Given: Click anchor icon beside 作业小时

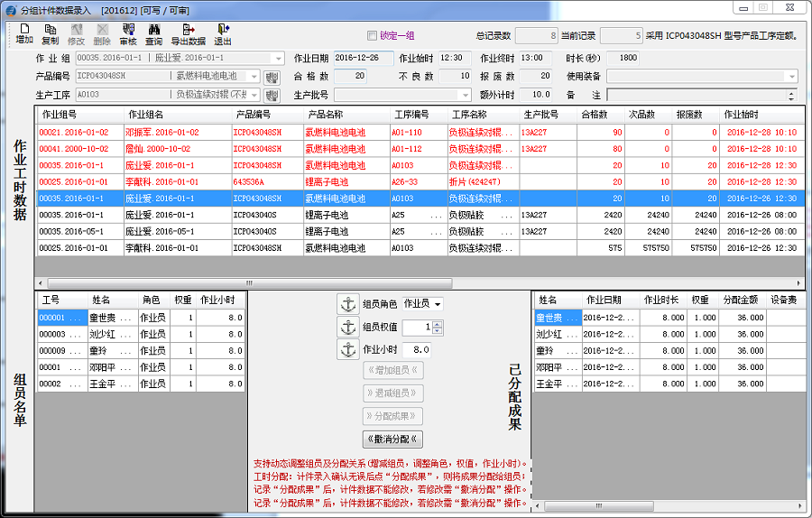Looking at the screenshot, I should [347, 349].
